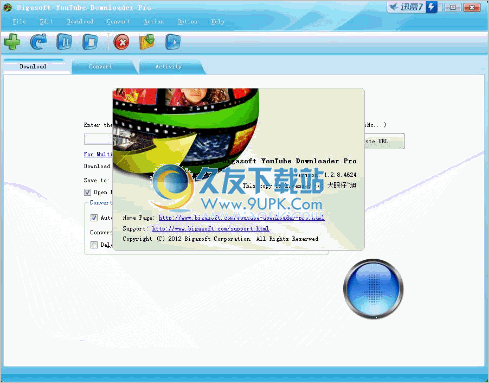The width and height of the screenshot is (489, 383).
Task: Click the folder with green arrow icon
Action: (x=147, y=42)
